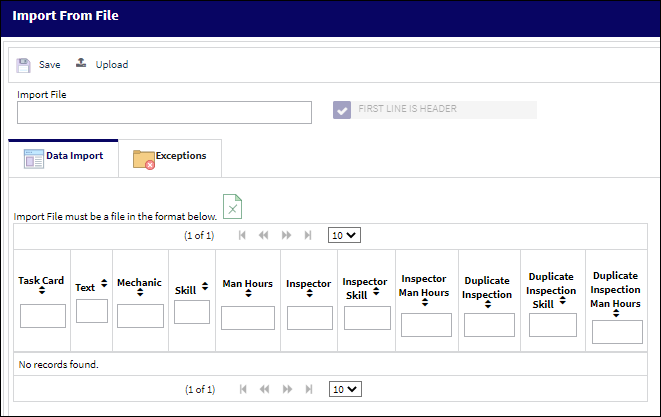
Task: Click the Task Card column header text
Action: point(41,280)
